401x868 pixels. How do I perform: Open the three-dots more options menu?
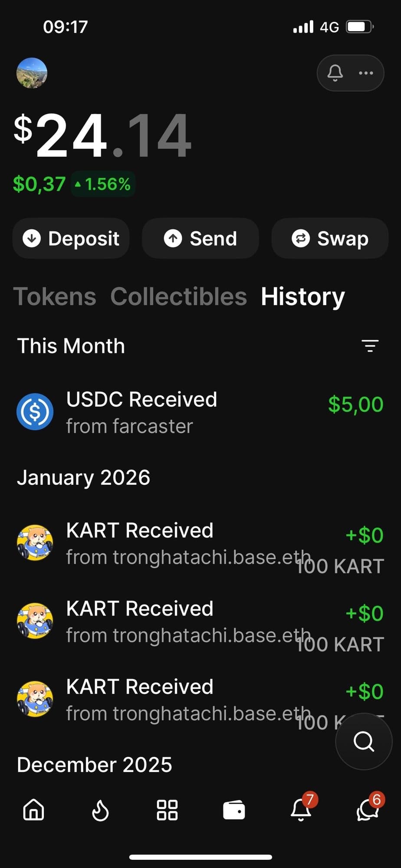[x=366, y=73]
